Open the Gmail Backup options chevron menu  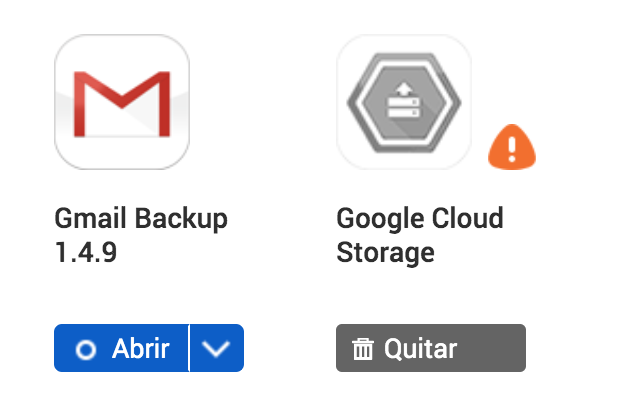pyautogui.click(x=217, y=348)
